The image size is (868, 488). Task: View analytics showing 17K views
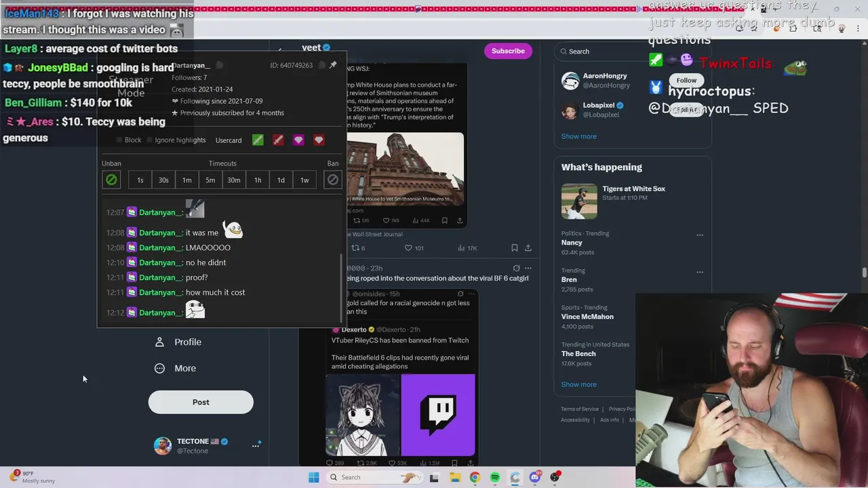click(469, 248)
